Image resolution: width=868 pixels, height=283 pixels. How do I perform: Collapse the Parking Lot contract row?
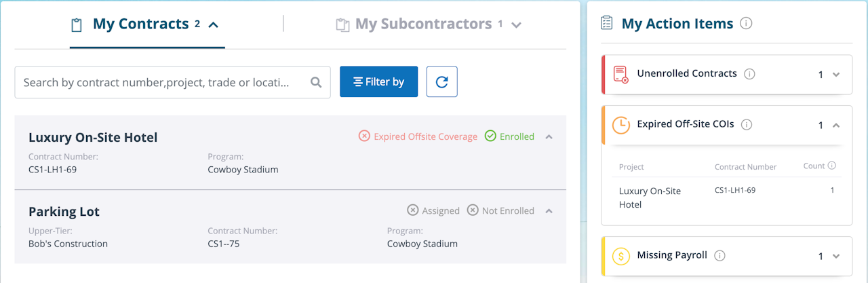[549, 211]
